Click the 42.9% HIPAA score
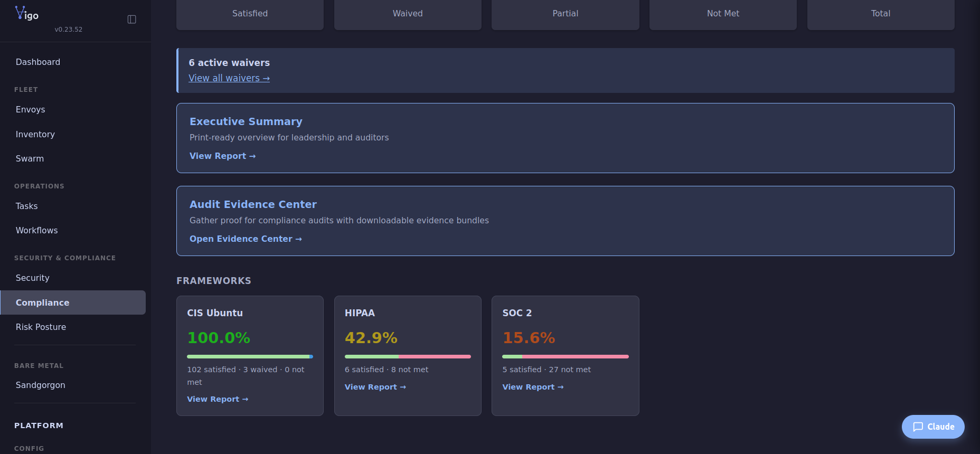 (x=371, y=338)
